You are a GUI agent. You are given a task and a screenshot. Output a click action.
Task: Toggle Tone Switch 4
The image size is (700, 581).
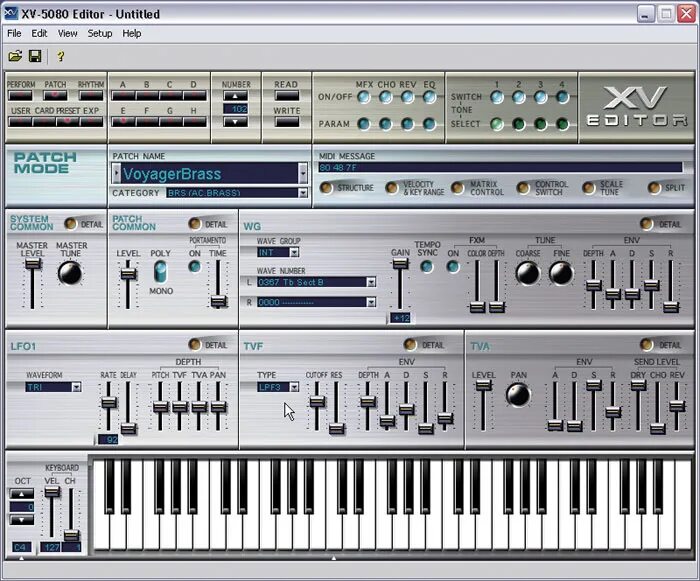[562, 97]
